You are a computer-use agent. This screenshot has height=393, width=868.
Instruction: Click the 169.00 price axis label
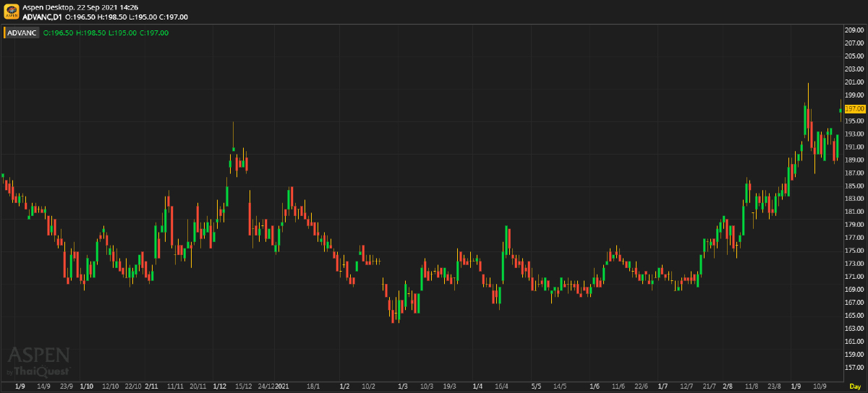coord(855,290)
